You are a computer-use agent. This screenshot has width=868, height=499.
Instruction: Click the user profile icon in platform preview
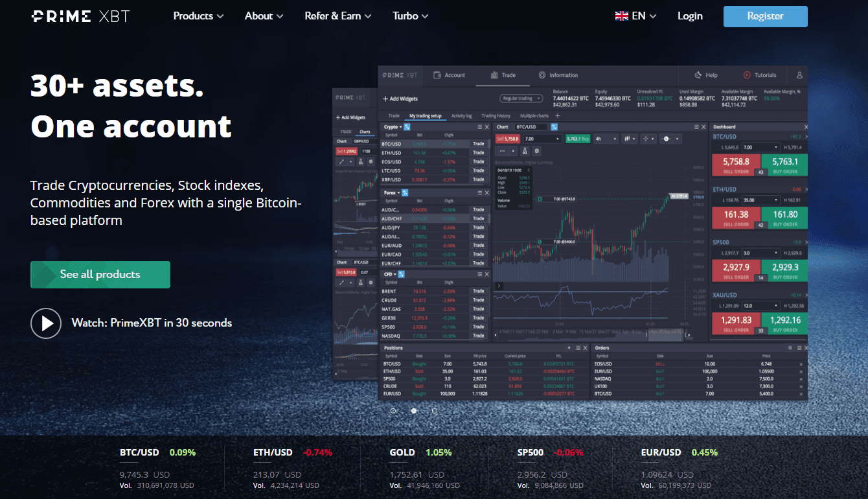(x=800, y=75)
